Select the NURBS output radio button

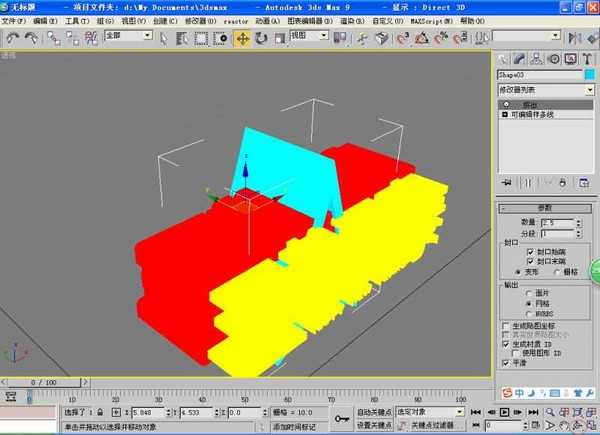pos(529,314)
